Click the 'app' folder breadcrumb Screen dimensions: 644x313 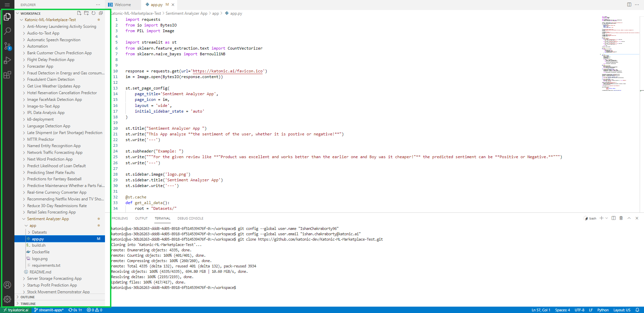pos(215,13)
